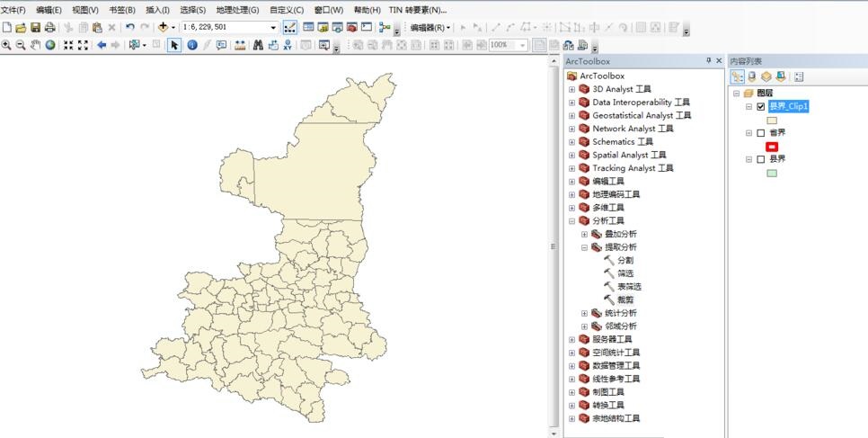The height and width of the screenshot is (438, 868).
Task: Uncheck the 县界_Clip1 layer checkbox
Action: point(761,106)
